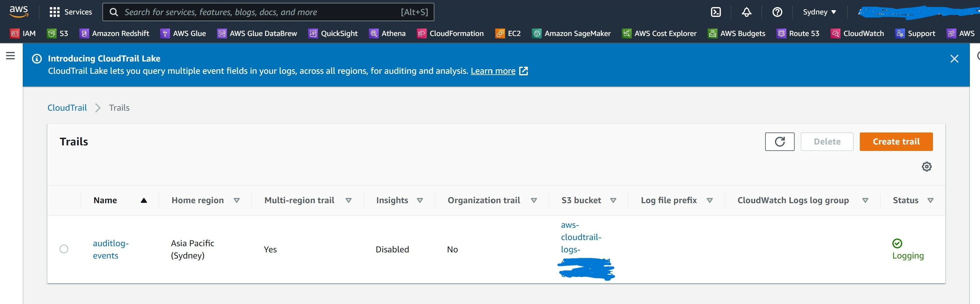This screenshot has height=304, width=980.
Task: Click the AWS Cost Explorer bookmark icon
Action: coord(626,34)
